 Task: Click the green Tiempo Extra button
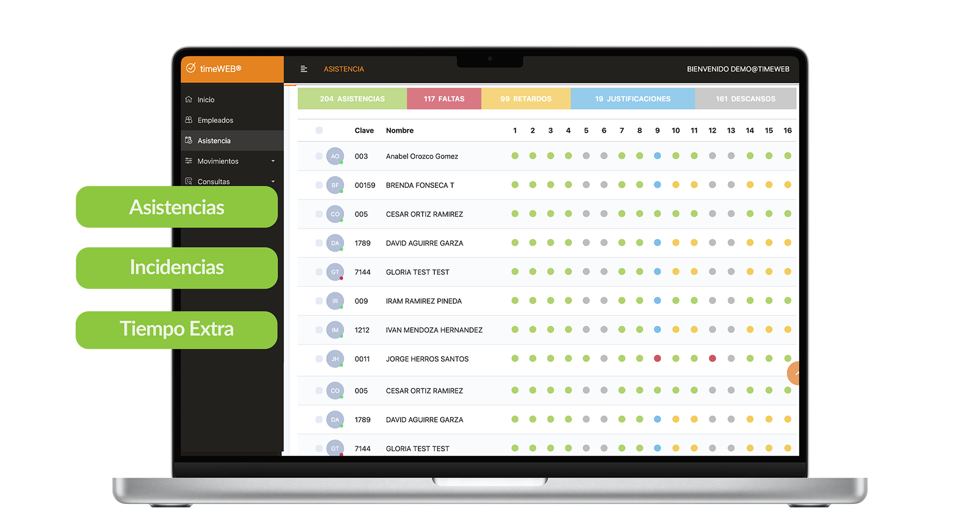pos(177,330)
